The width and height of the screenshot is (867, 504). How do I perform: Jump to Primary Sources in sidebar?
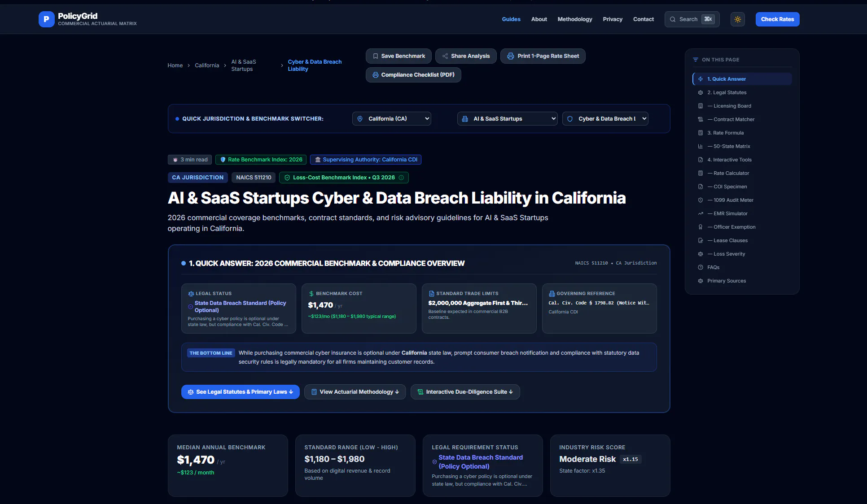[727, 281]
